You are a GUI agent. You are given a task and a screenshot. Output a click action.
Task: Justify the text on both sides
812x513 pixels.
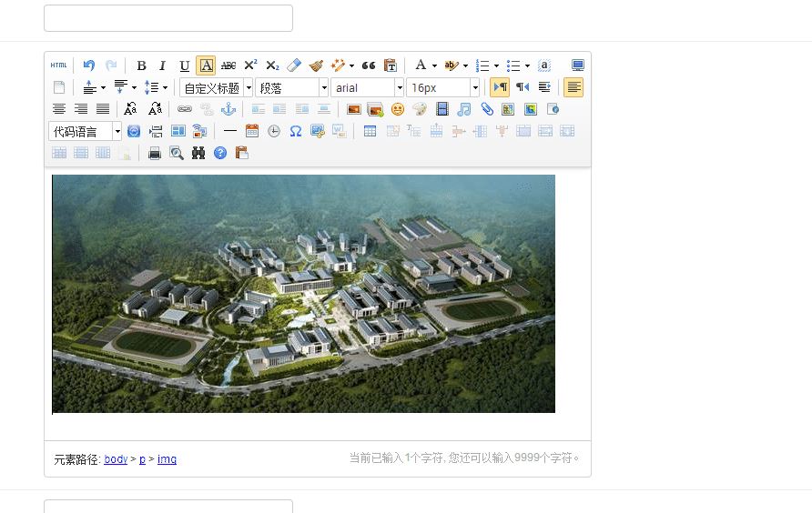coord(103,109)
